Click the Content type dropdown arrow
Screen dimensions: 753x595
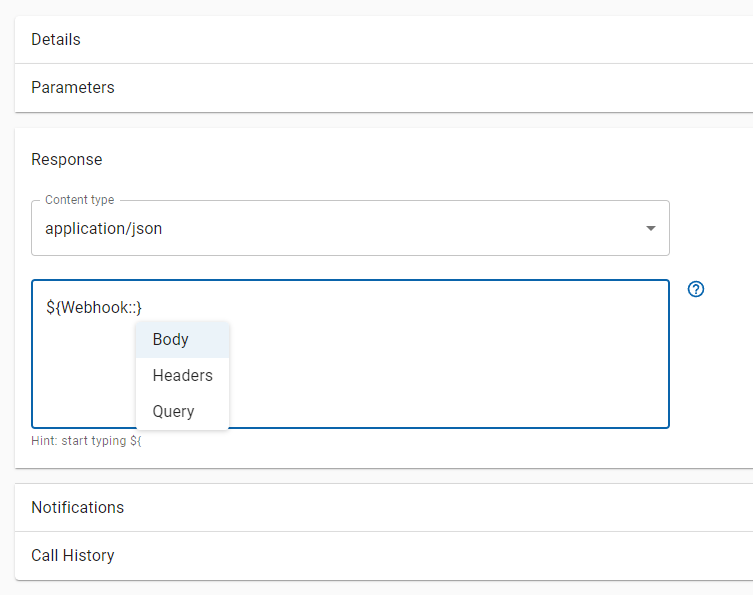[x=651, y=228]
